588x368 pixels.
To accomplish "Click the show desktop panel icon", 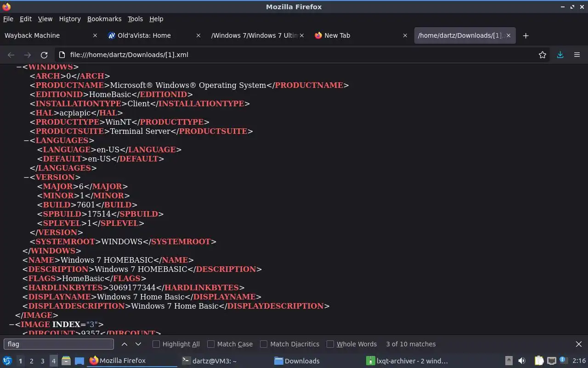I will [x=79, y=361].
